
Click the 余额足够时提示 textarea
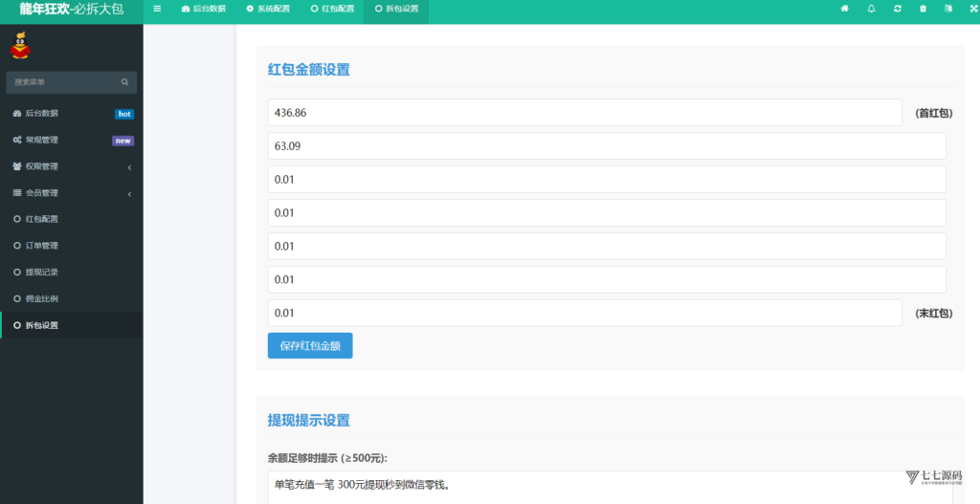[x=610, y=487]
